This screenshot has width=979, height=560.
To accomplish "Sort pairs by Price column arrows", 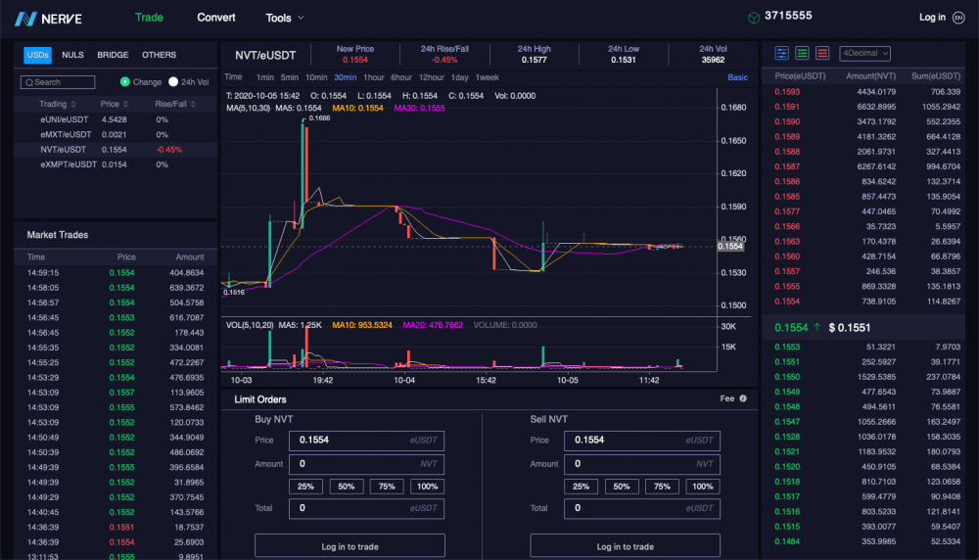I will pos(126,104).
